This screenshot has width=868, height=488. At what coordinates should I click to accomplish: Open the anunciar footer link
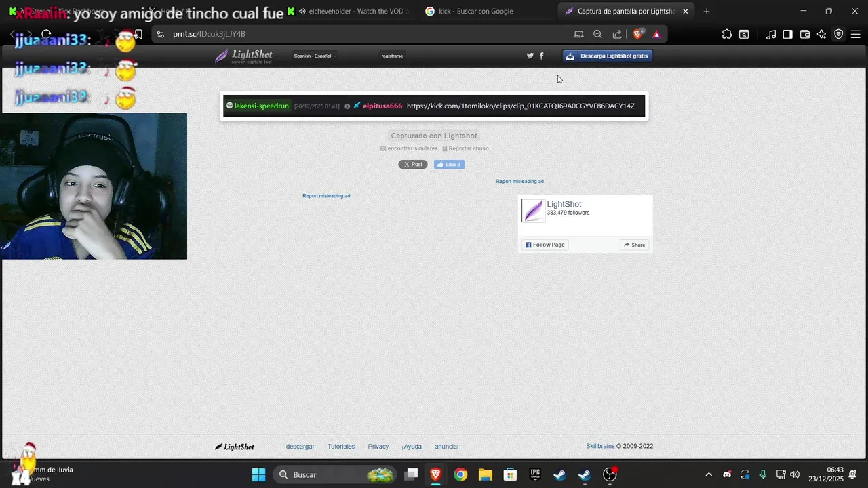pyautogui.click(x=447, y=446)
